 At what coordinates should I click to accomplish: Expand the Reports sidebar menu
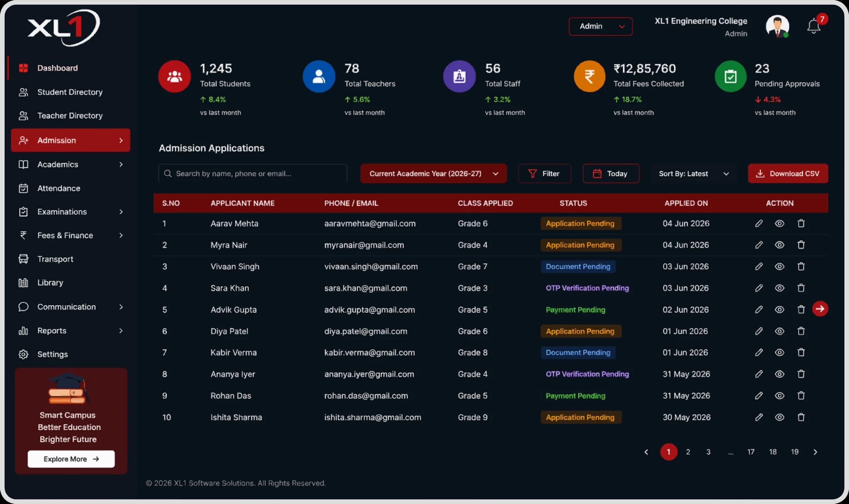pos(71,330)
